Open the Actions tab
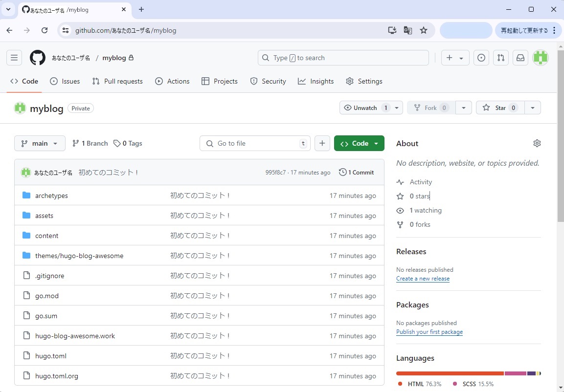The image size is (564, 392). [172, 81]
